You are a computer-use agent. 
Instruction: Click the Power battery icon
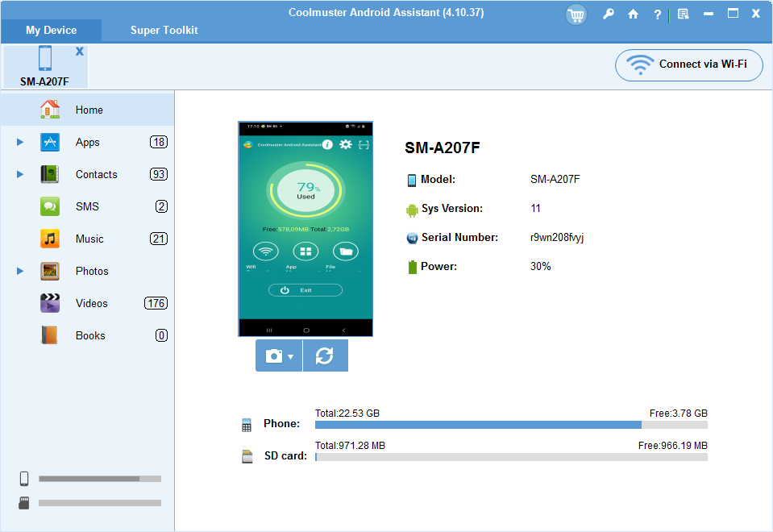[412, 267]
